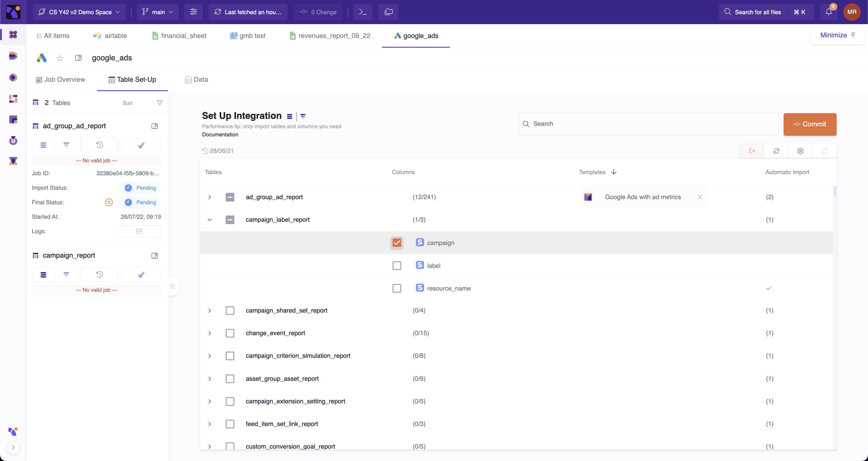Open the Logs list icon button

point(140,231)
